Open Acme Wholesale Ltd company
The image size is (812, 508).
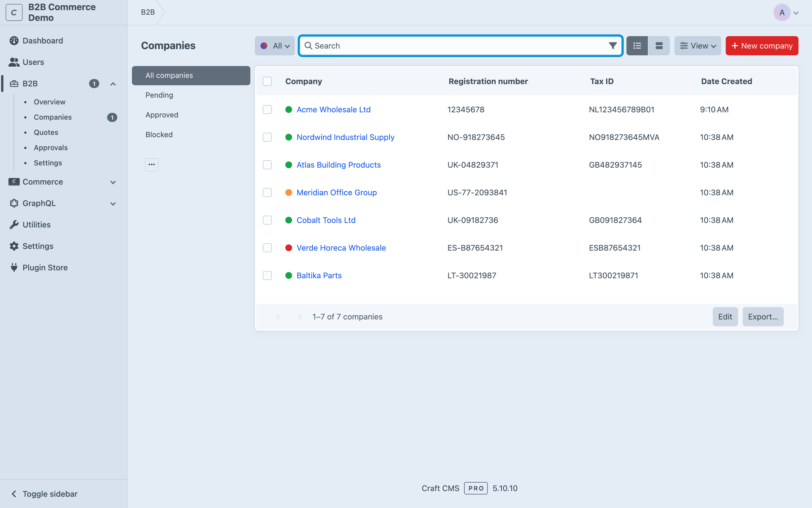334,110
